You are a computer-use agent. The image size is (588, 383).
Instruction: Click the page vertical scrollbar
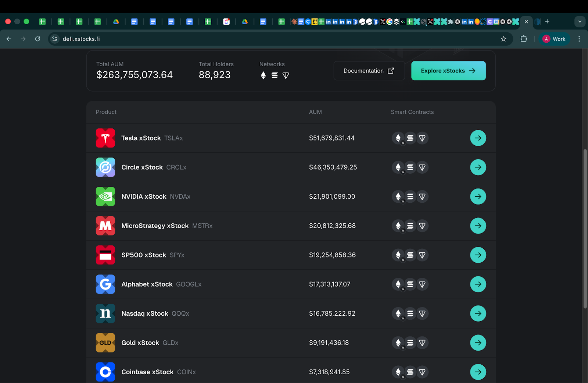[585, 228]
